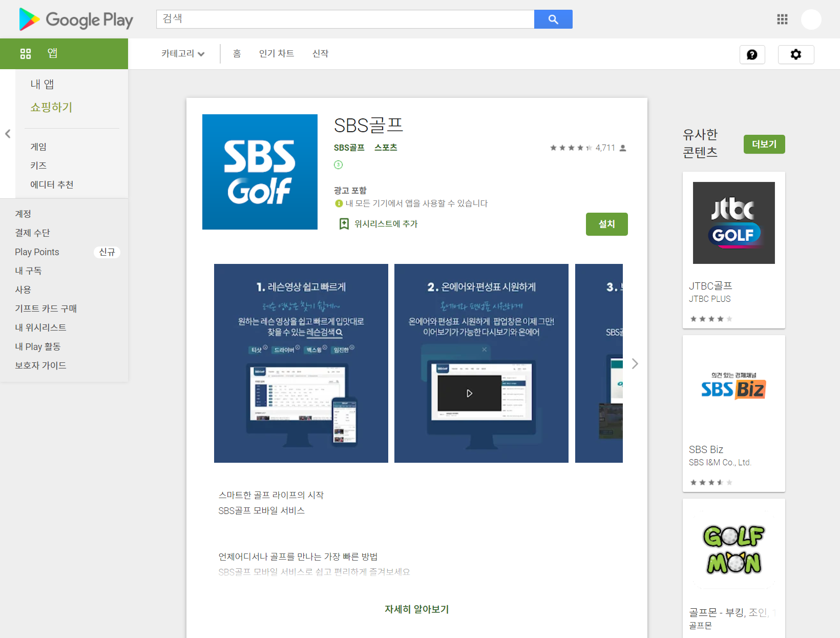Open the help question mark button

pyautogui.click(x=752, y=54)
